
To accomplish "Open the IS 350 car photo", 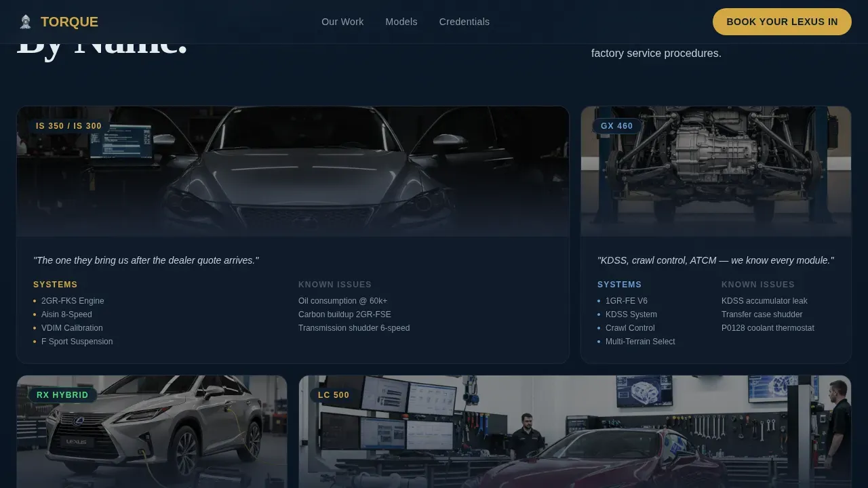I will [293, 171].
